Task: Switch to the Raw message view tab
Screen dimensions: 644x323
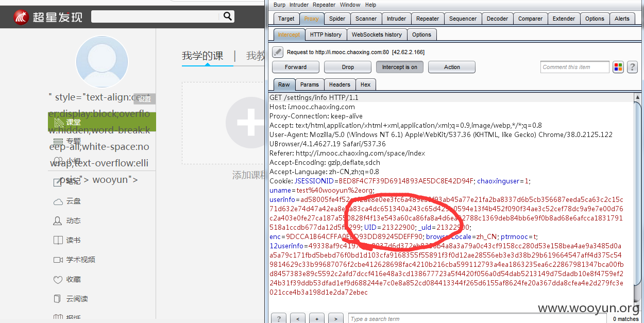Action: click(284, 84)
